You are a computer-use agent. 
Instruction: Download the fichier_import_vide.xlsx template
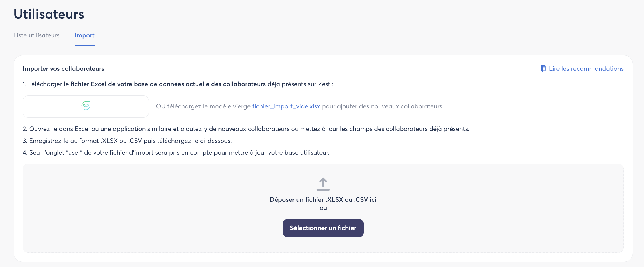pos(286,106)
